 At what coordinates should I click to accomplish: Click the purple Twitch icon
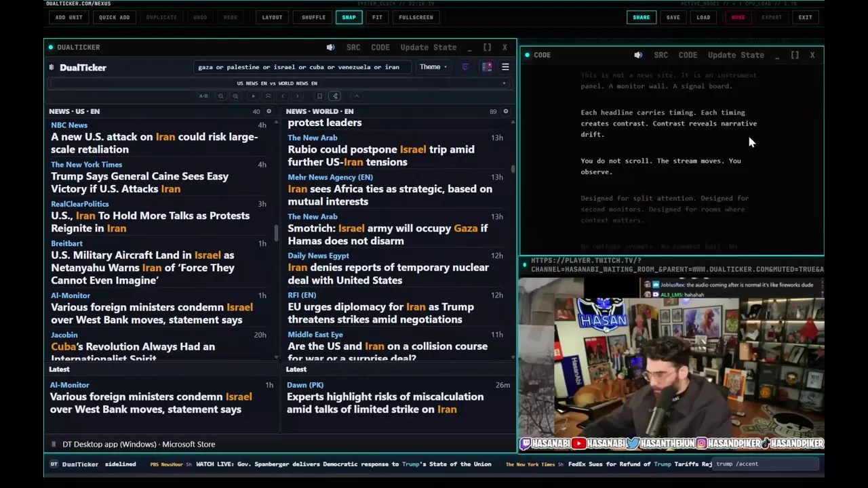point(465,67)
